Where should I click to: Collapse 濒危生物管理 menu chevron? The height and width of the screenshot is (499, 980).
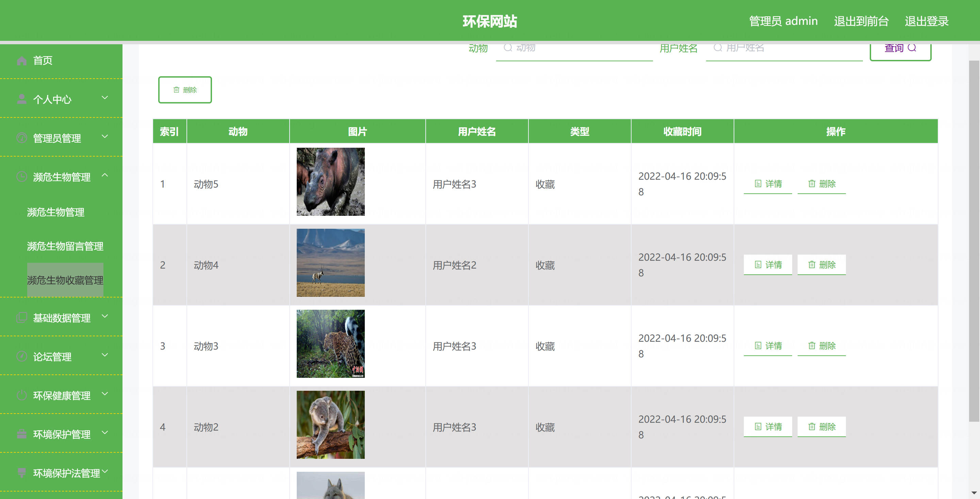click(x=105, y=176)
